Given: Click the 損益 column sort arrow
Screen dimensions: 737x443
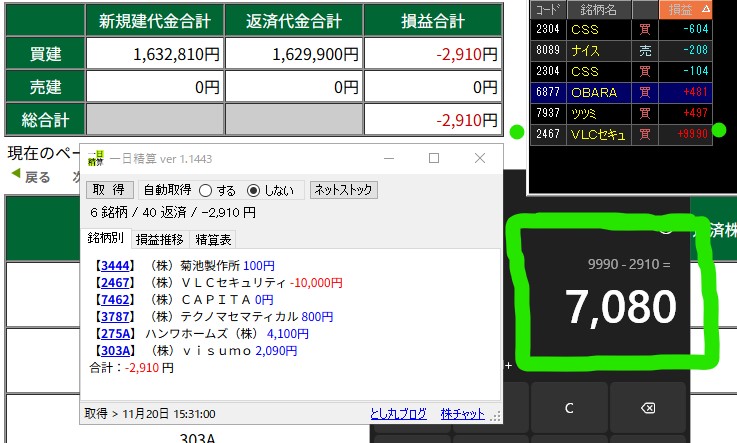Looking at the screenshot, I should (706, 9).
